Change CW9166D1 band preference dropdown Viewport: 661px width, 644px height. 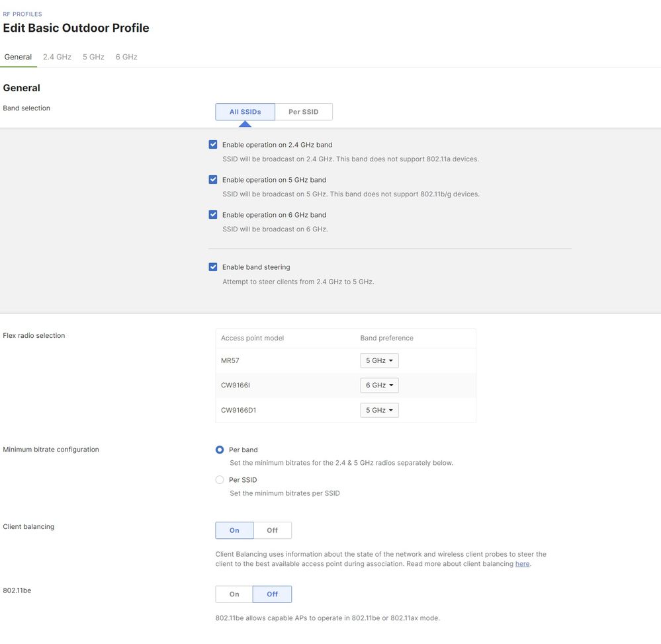tap(379, 411)
